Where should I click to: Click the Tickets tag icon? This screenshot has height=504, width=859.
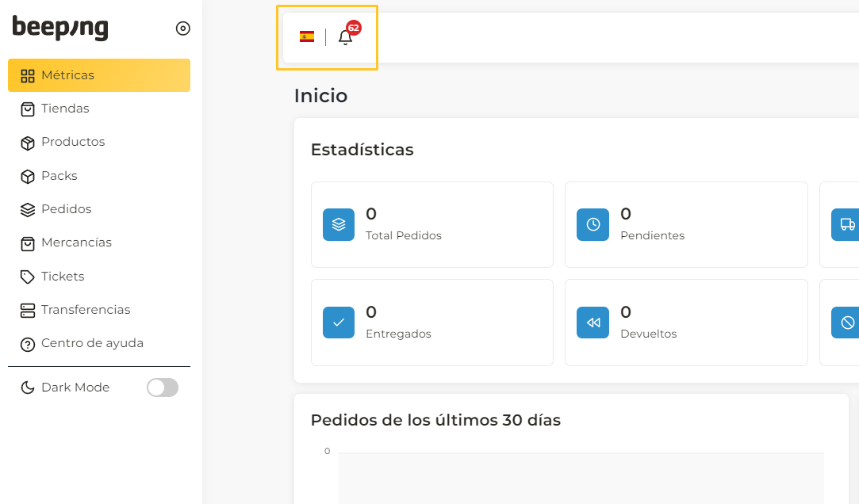click(28, 277)
